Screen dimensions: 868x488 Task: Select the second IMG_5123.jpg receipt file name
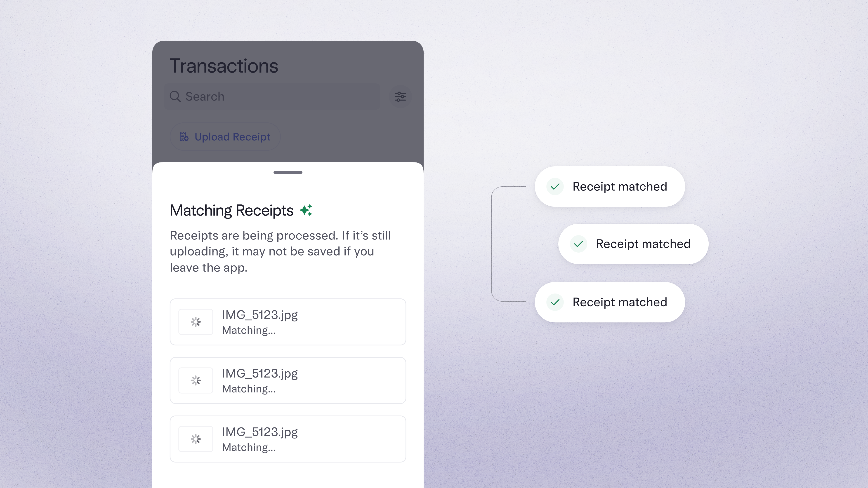259,373
